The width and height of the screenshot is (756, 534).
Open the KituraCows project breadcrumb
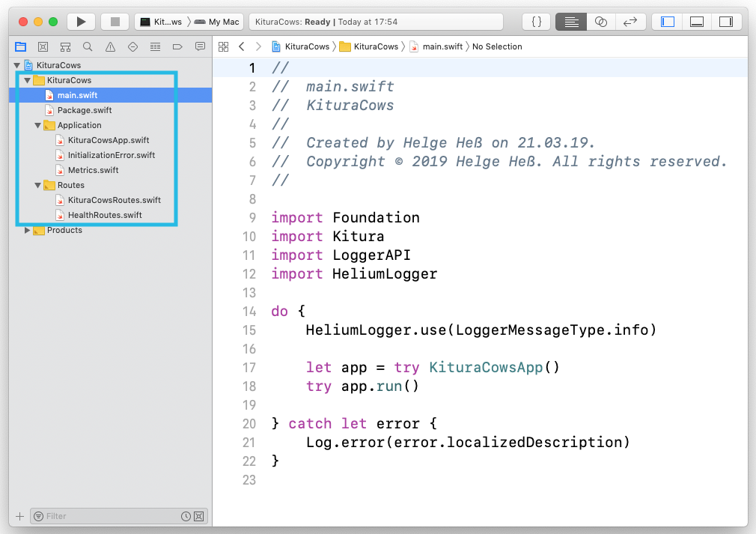(300, 46)
